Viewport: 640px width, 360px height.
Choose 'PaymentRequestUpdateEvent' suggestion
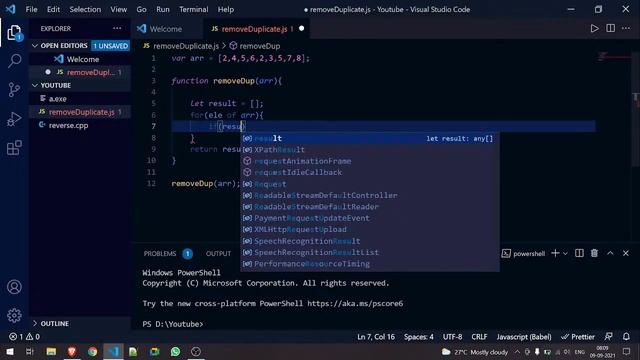pyautogui.click(x=369, y=218)
